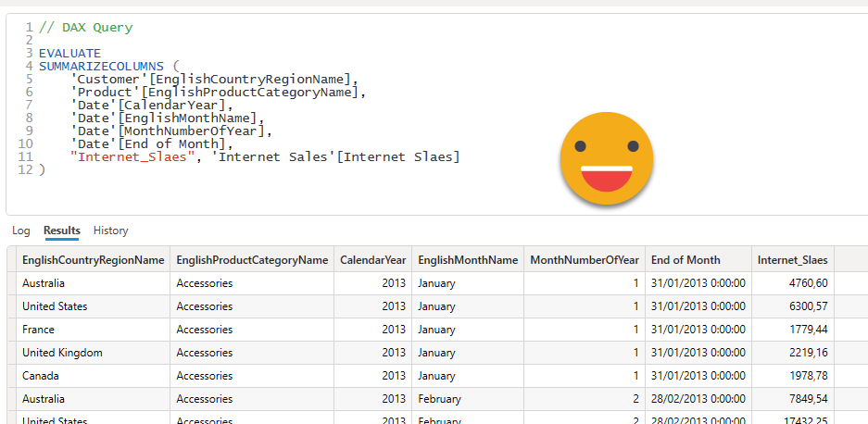Click the EnglishCountryRegionName column header

pyautogui.click(x=93, y=260)
